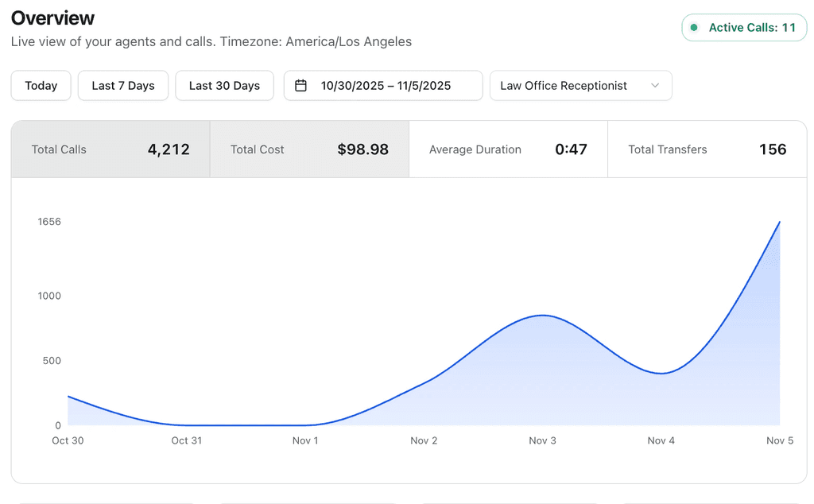Viewport: 814px width, 504px height.
Task: Switch to the Average Duration metric tab
Action: pos(508,149)
